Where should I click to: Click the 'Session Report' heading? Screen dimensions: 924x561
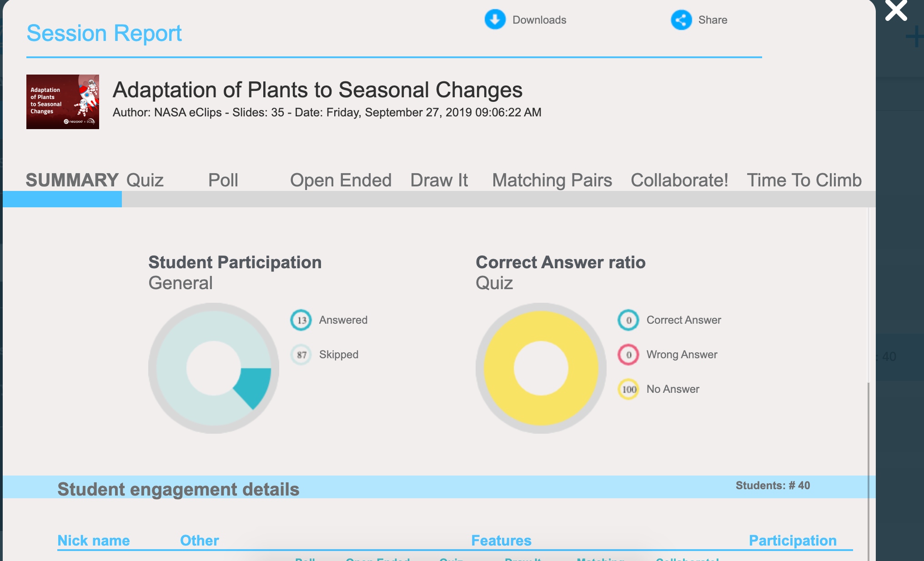(x=104, y=33)
